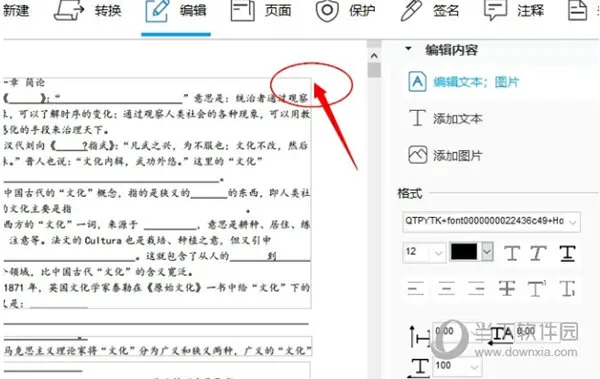Click the edit text 'A' icon
The image size is (600, 379).
(417, 82)
